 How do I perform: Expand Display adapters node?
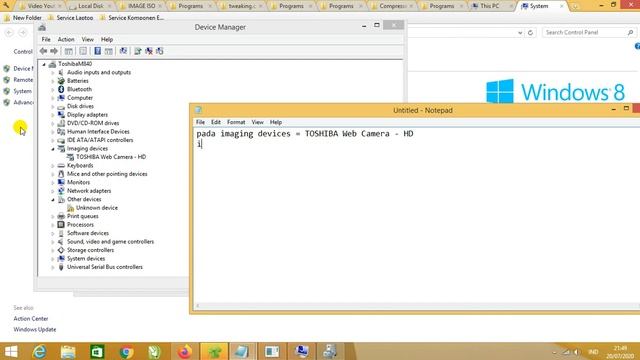pyautogui.click(x=53, y=115)
